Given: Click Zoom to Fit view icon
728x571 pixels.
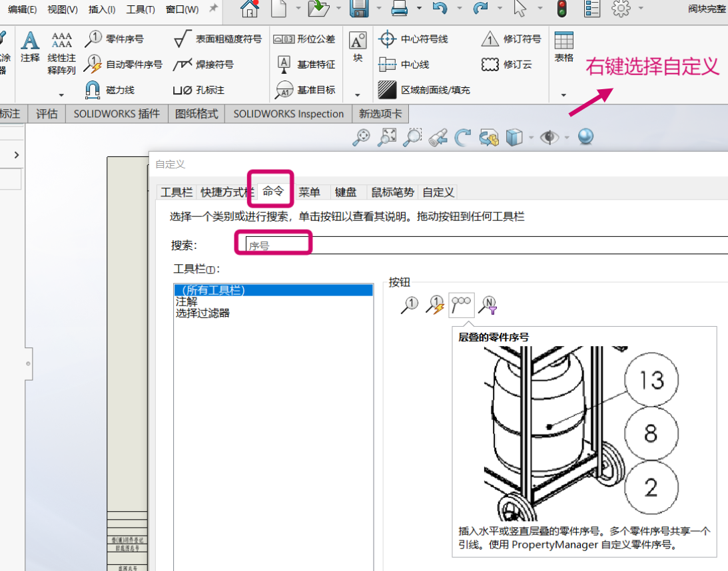Looking at the screenshot, I should [x=387, y=137].
